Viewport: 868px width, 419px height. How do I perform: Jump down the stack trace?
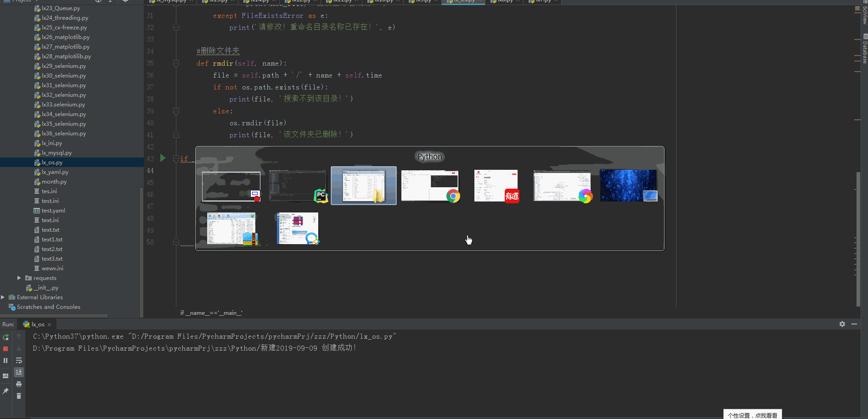[x=19, y=349]
